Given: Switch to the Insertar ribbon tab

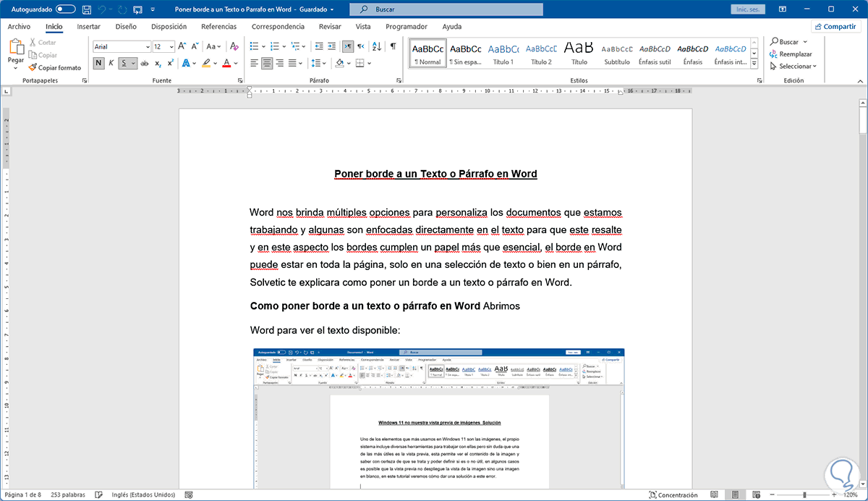Looking at the screenshot, I should [88, 25].
